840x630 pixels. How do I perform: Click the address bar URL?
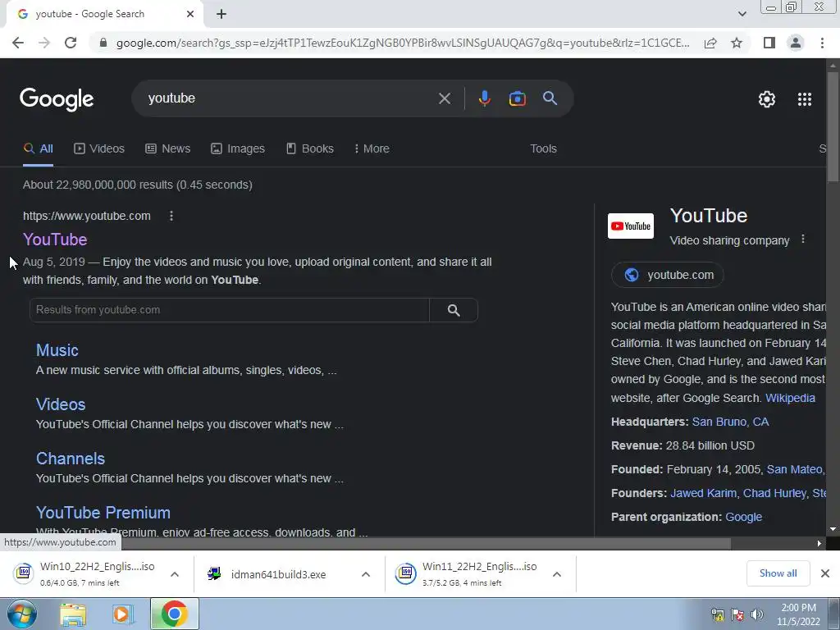pos(402,43)
